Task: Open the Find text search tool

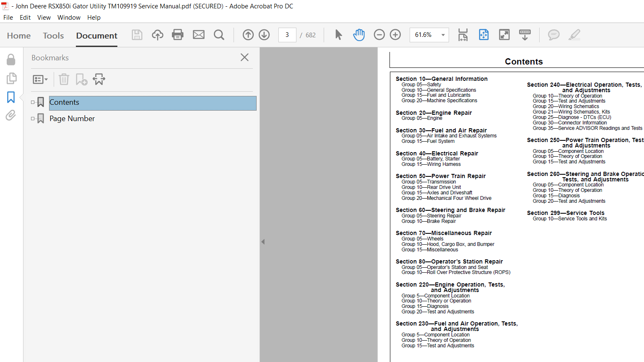Action: pyautogui.click(x=219, y=35)
